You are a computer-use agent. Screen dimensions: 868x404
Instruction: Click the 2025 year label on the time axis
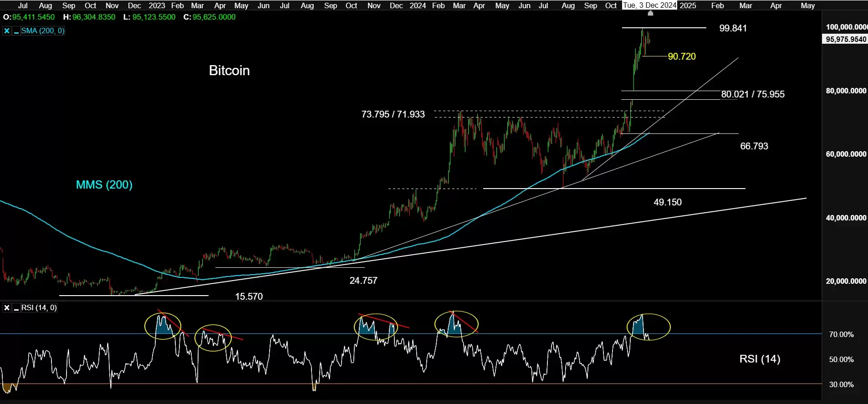[688, 5]
